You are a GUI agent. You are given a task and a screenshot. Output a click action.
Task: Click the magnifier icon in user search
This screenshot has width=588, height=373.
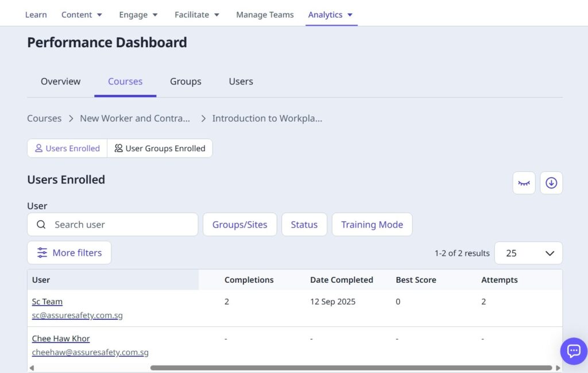click(x=41, y=225)
